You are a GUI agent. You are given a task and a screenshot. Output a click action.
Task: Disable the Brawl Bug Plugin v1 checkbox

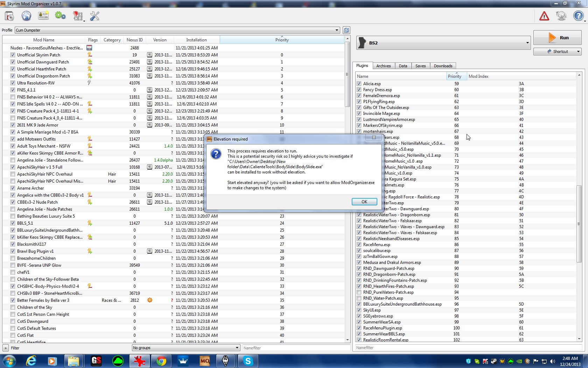13,251
